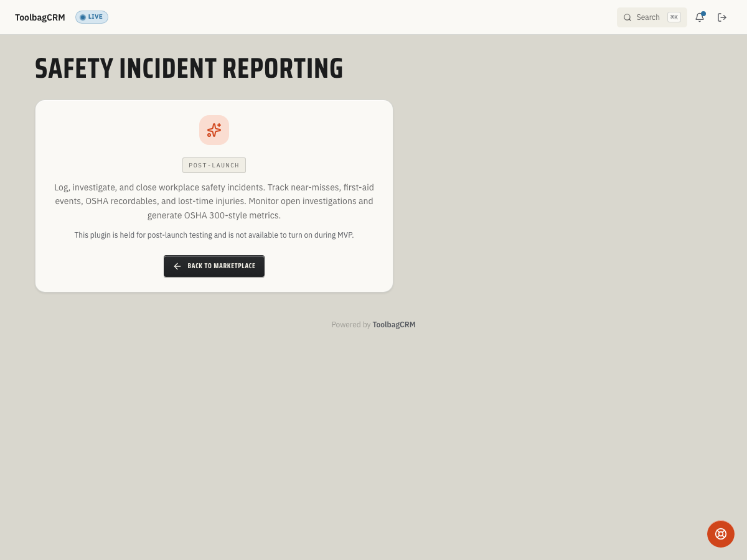Click Back to Marketplace button

tap(214, 266)
